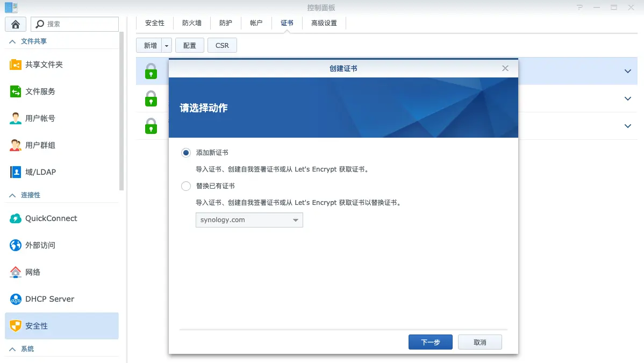The width and height of the screenshot is (644, 363).
Task: Close the Create Certificate (创建证书) dialog
Action: pyautogui.click(x=505, y=68)
